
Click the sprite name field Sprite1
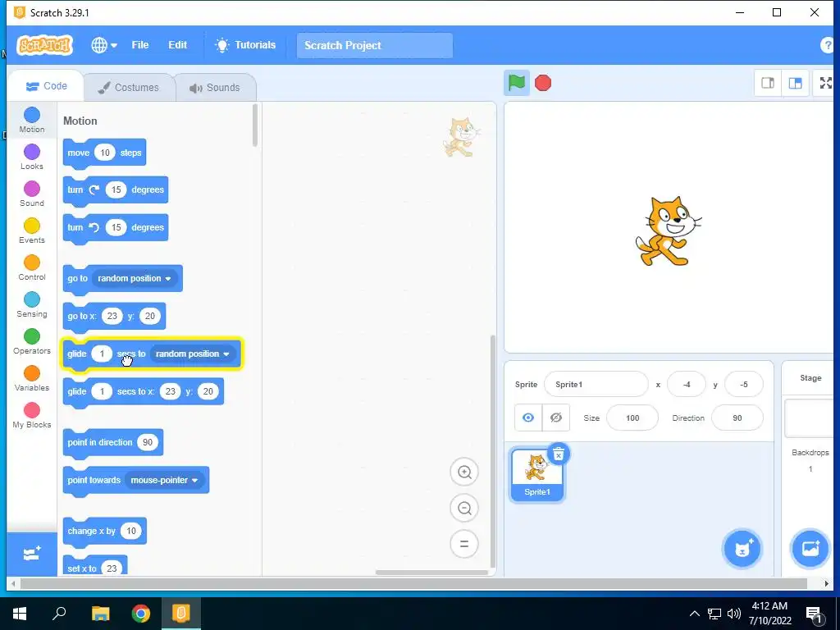pyautogui.click(x=596, y=385)
